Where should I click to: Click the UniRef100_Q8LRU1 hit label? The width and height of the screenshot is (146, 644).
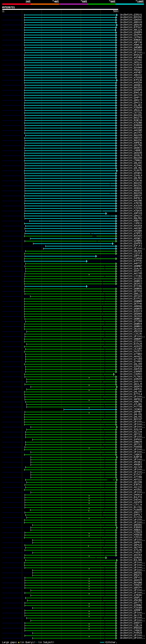click(x=131, y=251)
